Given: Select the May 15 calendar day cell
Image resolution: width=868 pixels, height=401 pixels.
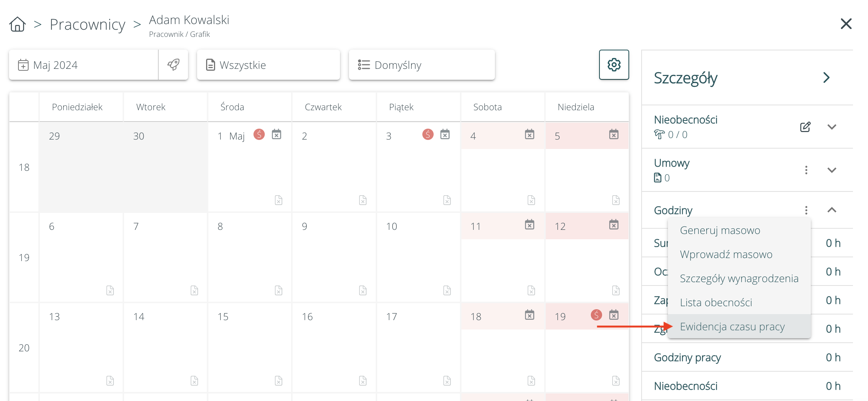Looking at the screenshot, I should tap(250, 346).
